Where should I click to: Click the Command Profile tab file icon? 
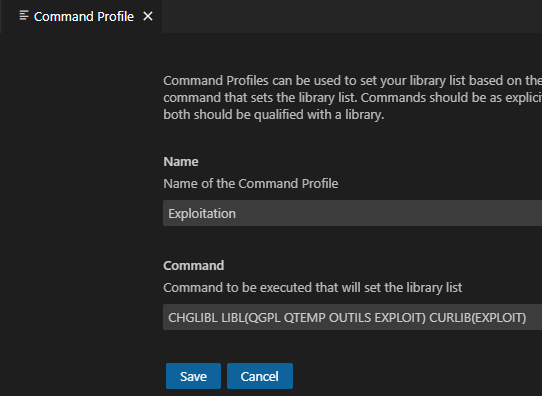point(24,16)
